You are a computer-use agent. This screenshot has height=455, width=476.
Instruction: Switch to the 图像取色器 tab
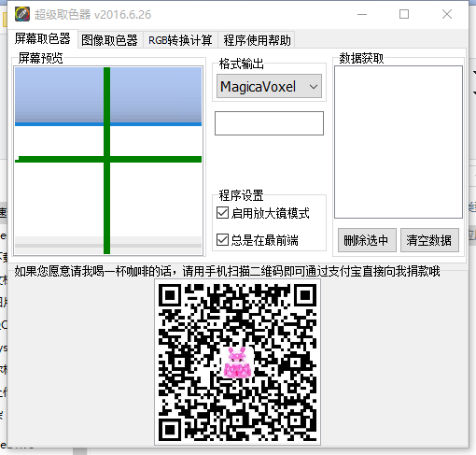click(109, 40)
